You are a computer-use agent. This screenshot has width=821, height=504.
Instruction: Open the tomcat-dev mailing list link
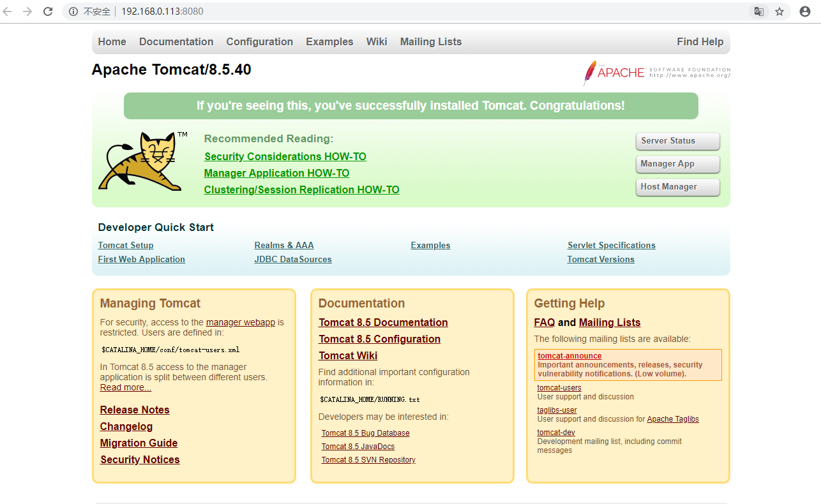(x=556, y=433)
